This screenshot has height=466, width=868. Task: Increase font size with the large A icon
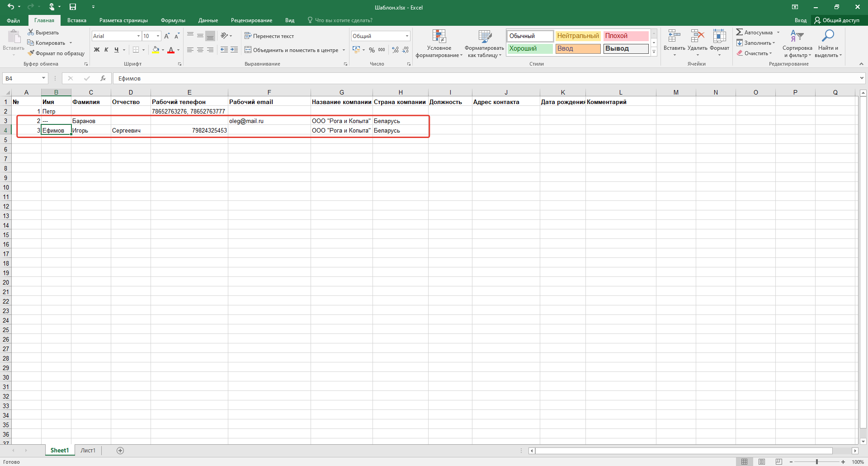pos(167,36)
